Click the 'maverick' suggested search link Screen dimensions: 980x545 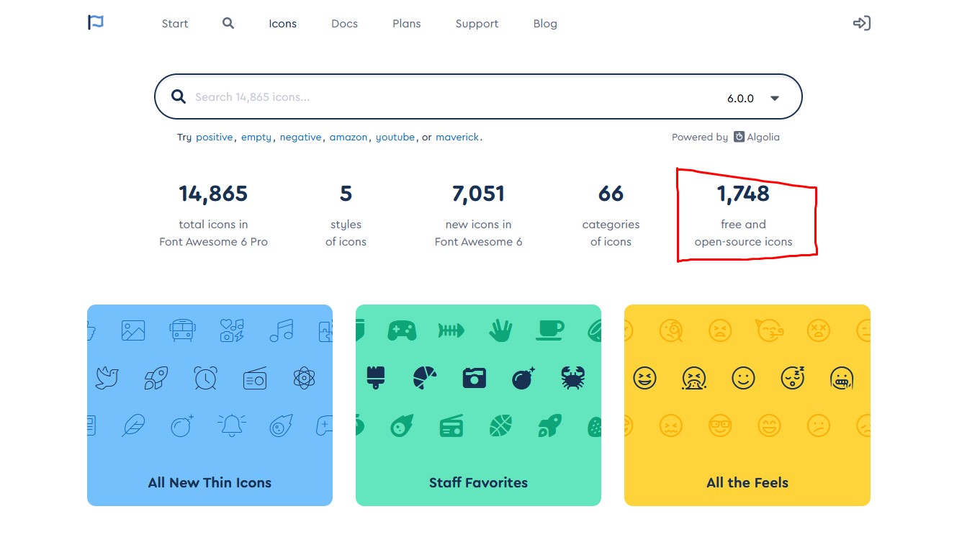point(457,137)
